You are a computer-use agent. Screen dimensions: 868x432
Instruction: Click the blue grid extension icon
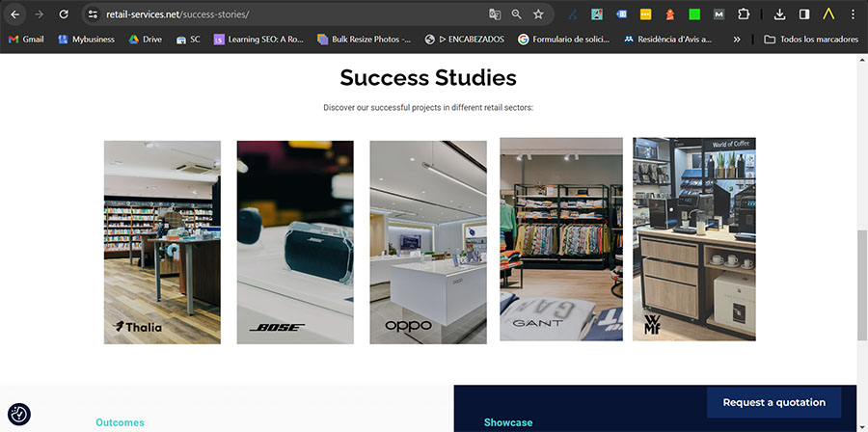[x=622, y=14]
